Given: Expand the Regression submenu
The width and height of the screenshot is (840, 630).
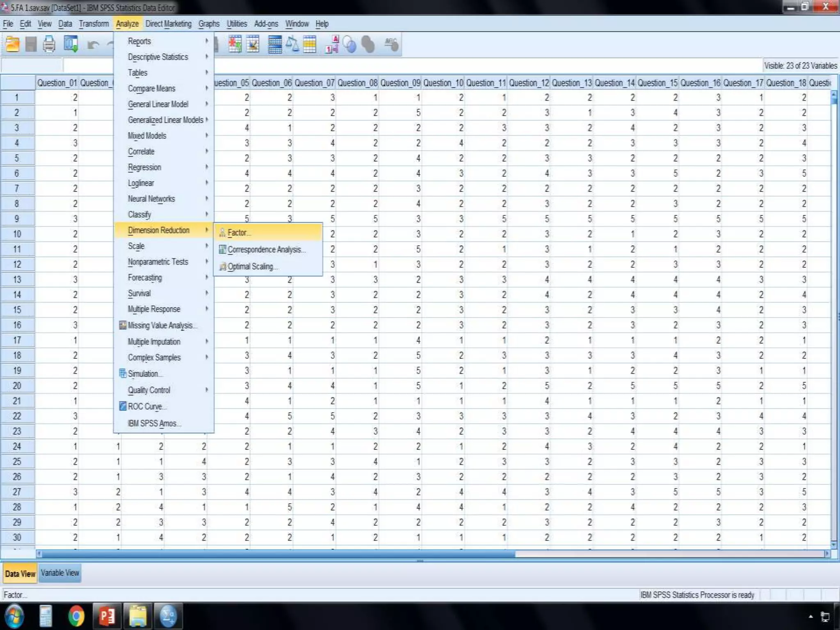Looking at the screenshot, I should coord(144,167).
